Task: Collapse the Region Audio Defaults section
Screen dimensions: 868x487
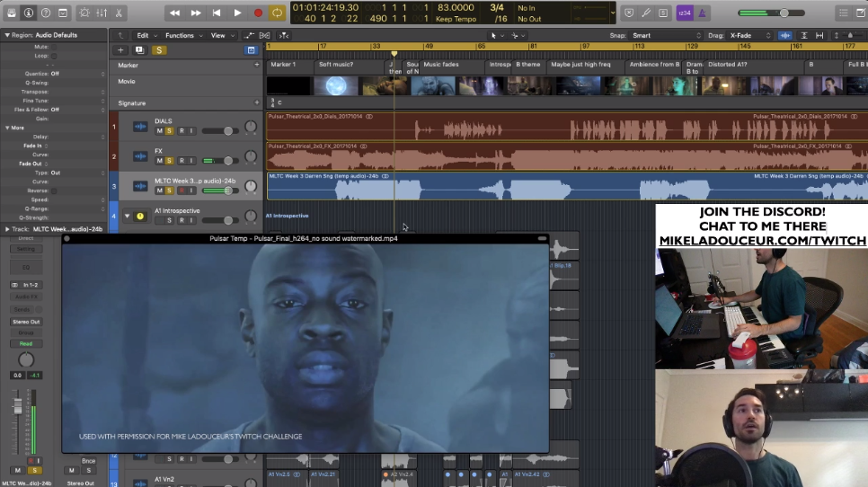Action: pos(7,35)
